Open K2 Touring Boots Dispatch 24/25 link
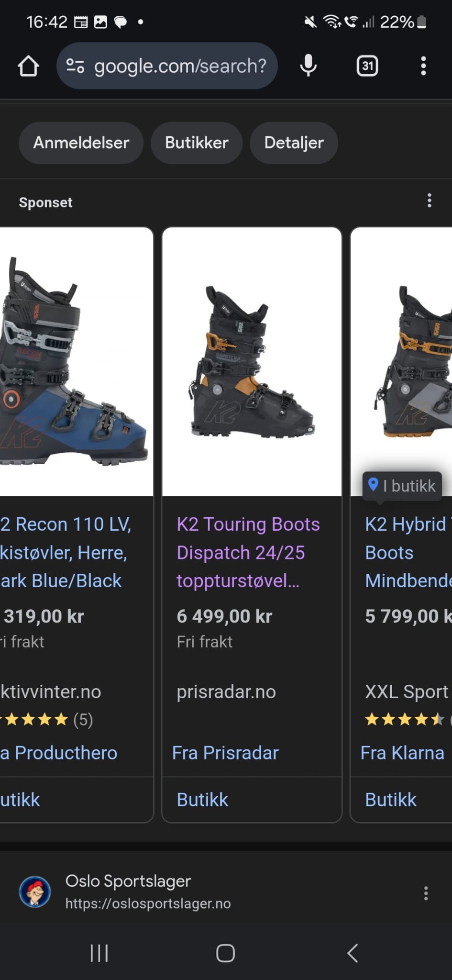452x980 pixels. point(248,552)
